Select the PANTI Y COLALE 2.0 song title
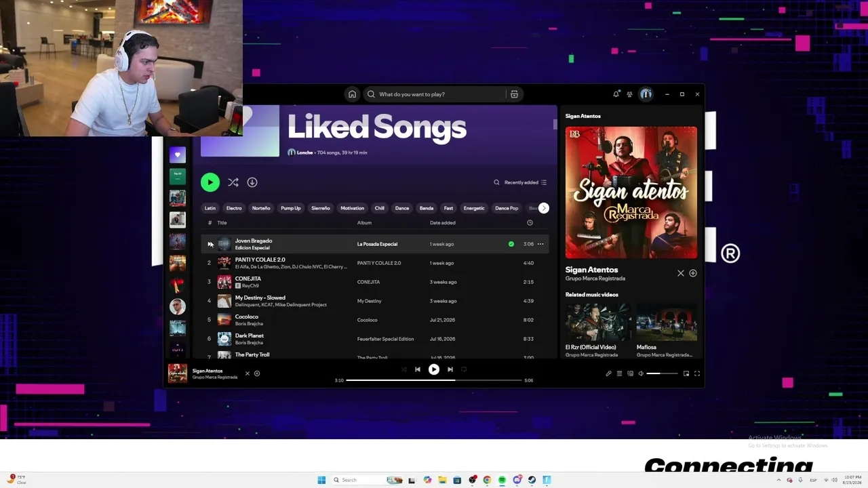 click(260, 260)
